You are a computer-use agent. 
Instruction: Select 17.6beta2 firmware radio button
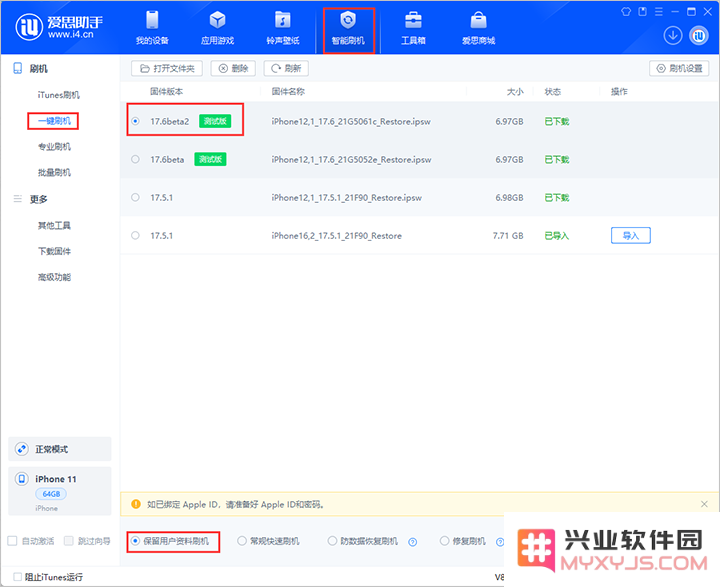[x=135, y=121]
